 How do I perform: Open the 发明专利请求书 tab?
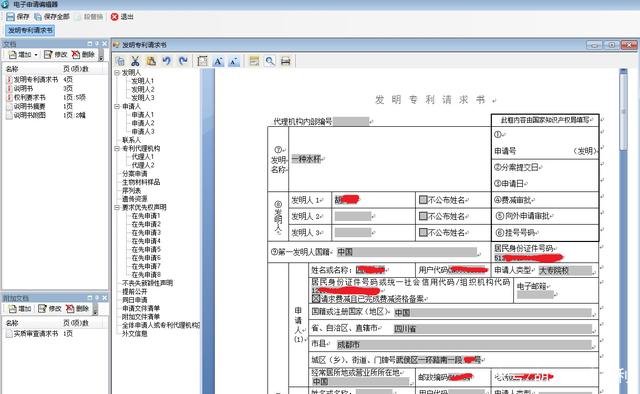30,30
